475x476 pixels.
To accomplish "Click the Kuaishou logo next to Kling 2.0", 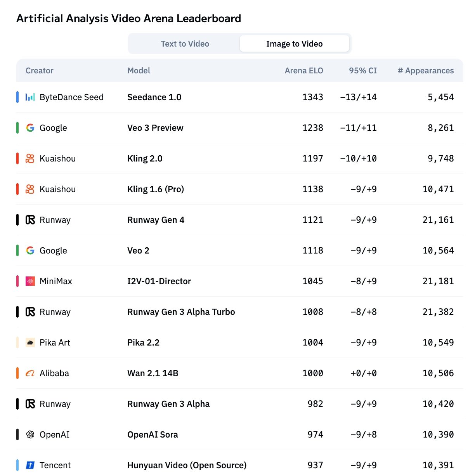I will click(30, 158).
